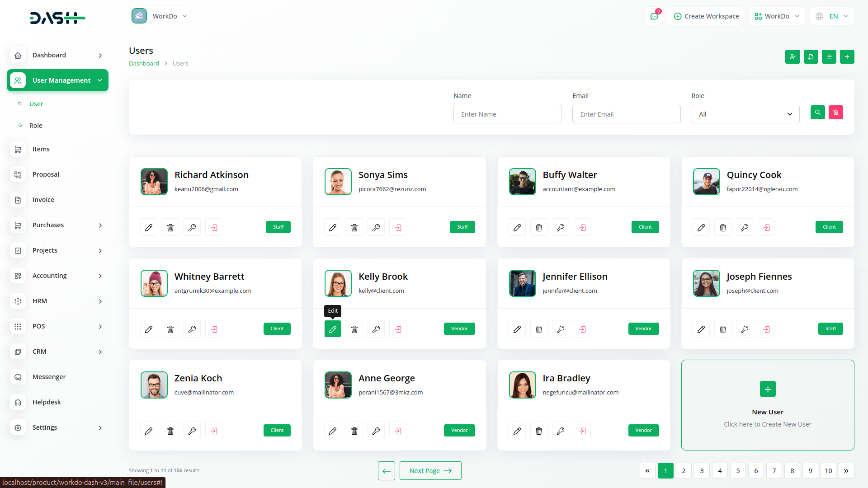
Task: Expand the EN language selector
Action: point(831,16)
